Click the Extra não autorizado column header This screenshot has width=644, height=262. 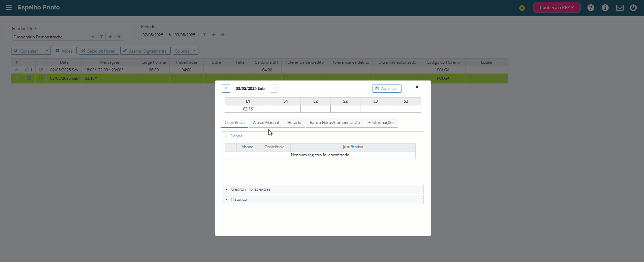(397, 62)
